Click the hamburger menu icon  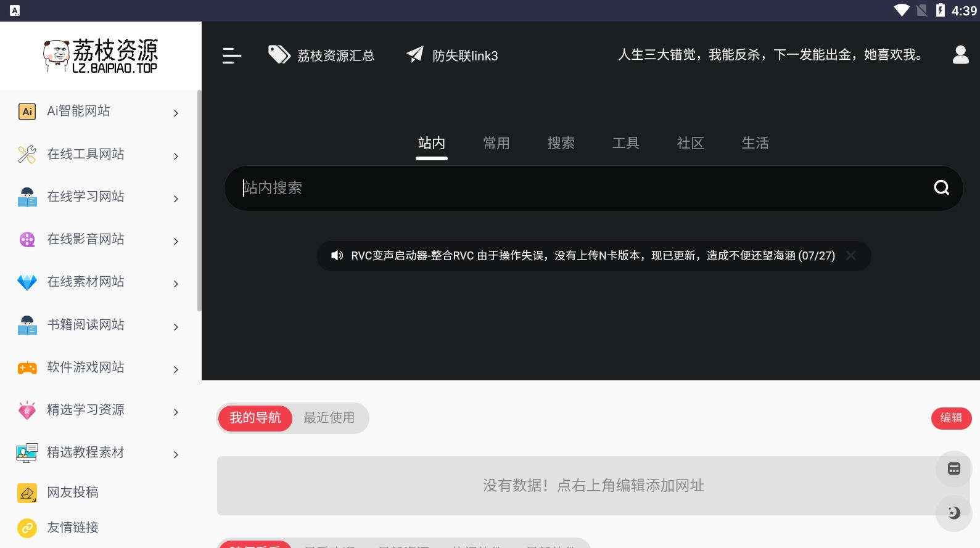232,55
